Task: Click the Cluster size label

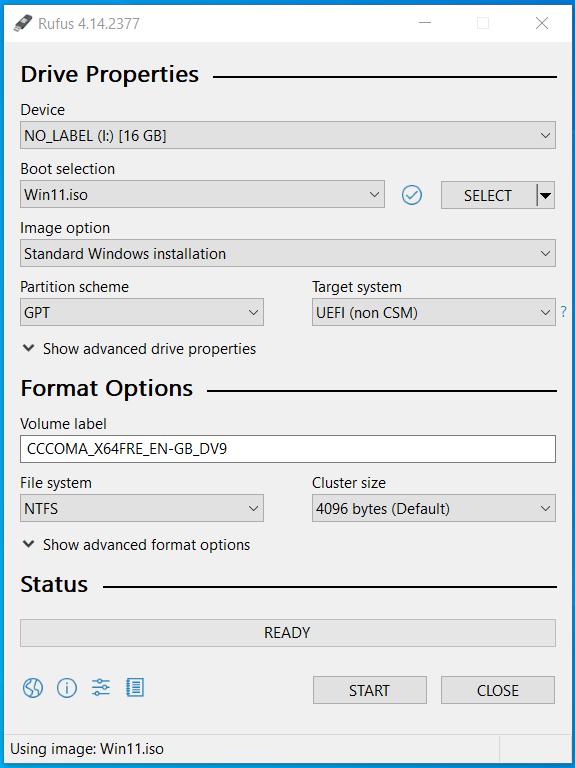Action: [349, 483]
